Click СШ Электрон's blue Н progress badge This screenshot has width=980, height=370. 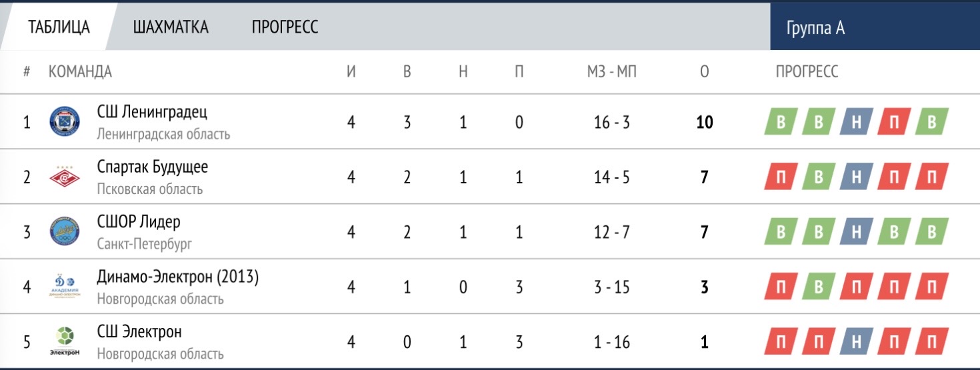pos(856,343)
